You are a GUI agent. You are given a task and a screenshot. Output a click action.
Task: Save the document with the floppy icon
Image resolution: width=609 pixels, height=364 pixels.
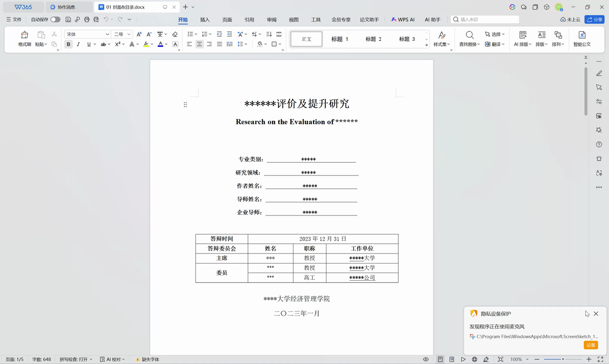(x=69, y=20)
